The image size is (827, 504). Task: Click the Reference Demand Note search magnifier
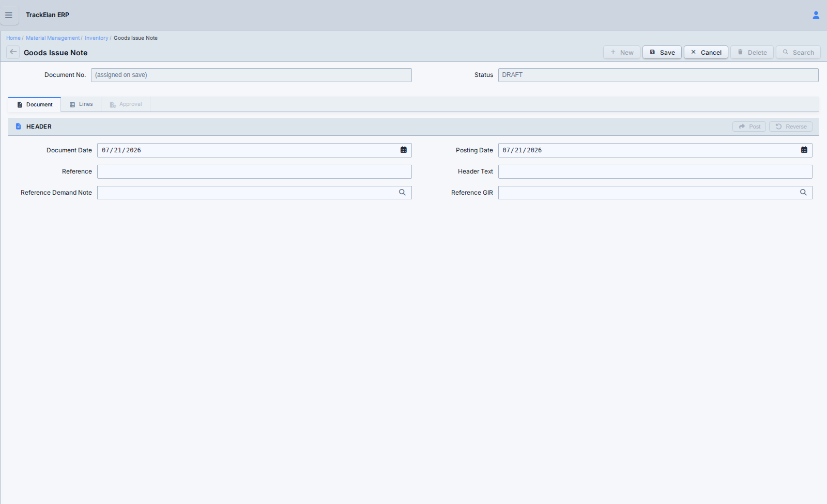pyautogui.click(x=402, y=192)
